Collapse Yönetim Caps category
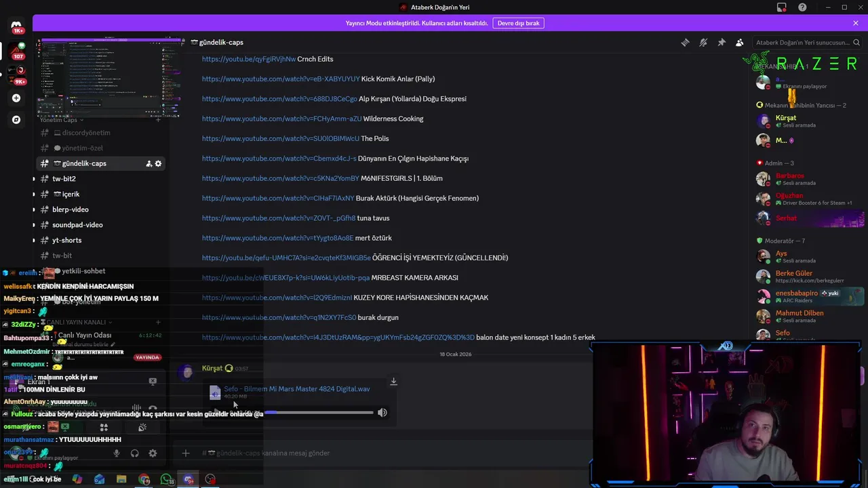The image size is (868, 488). (x=62, y=120)
